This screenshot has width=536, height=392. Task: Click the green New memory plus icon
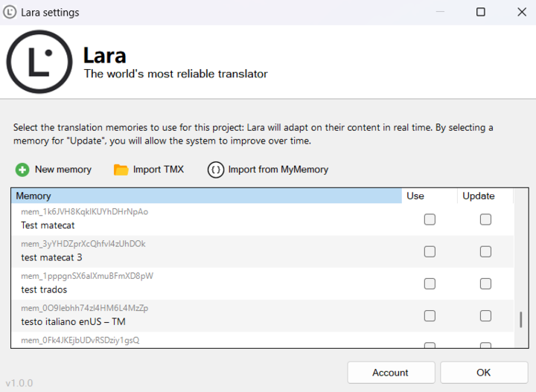pyautogui.click(x=22, y=170)
